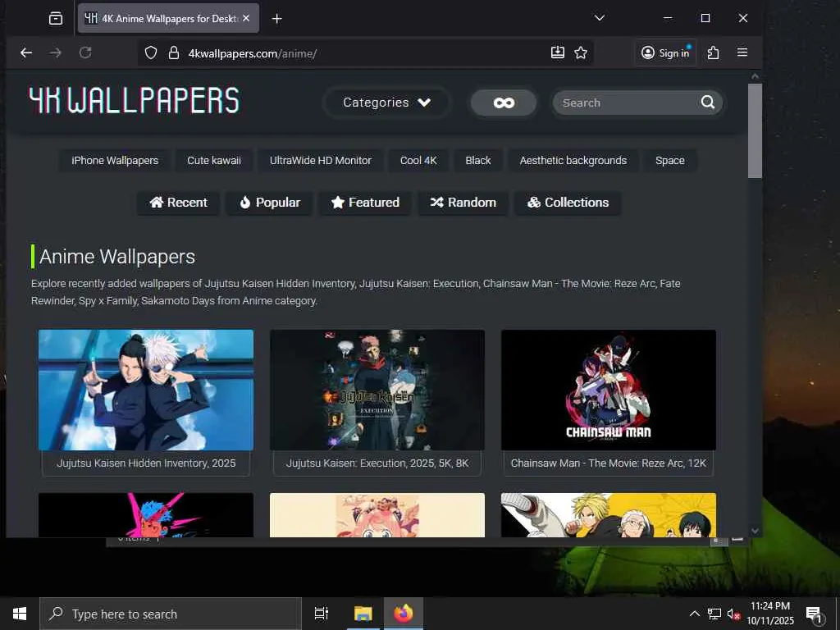Click the Firefox taskbar icon

(x=404, y=614)
